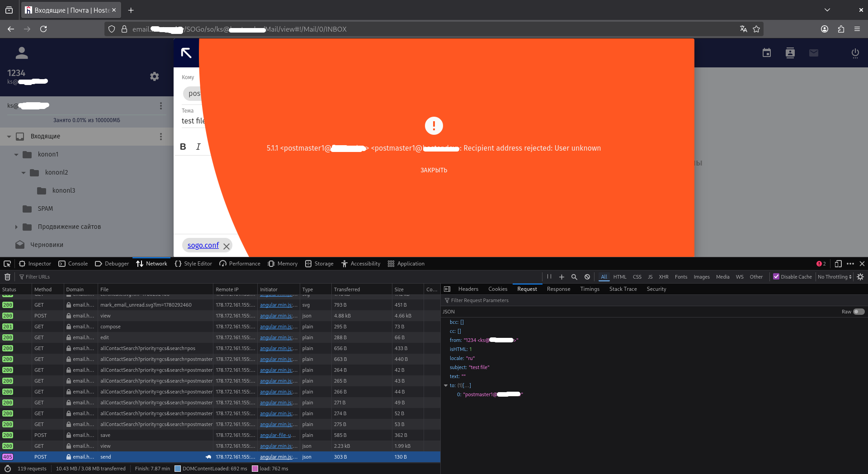Screen dimensions: 868x474
Task: Click the element picker icon in DevTools
Action: coord(7,264)
